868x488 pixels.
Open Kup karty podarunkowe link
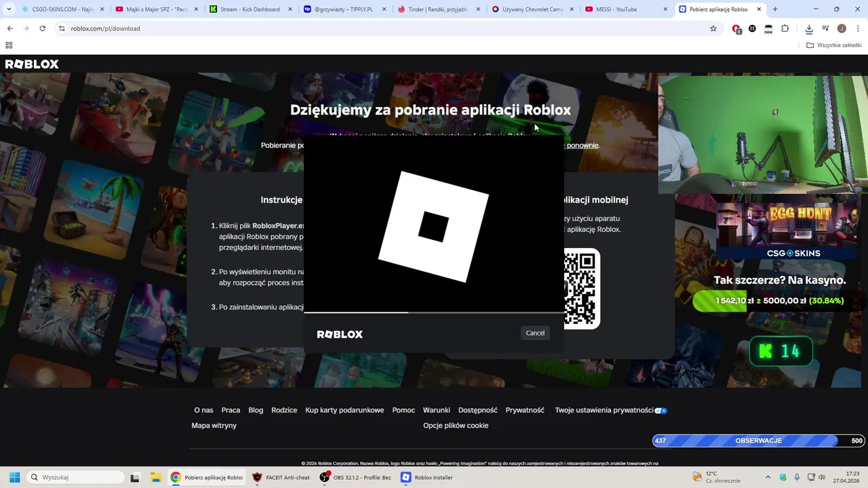coord(344,410)
